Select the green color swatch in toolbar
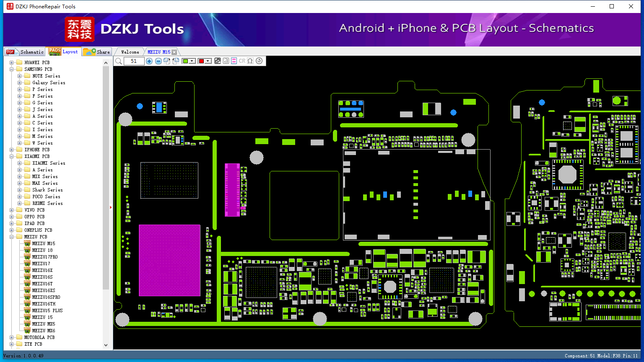 pos(185,61)
